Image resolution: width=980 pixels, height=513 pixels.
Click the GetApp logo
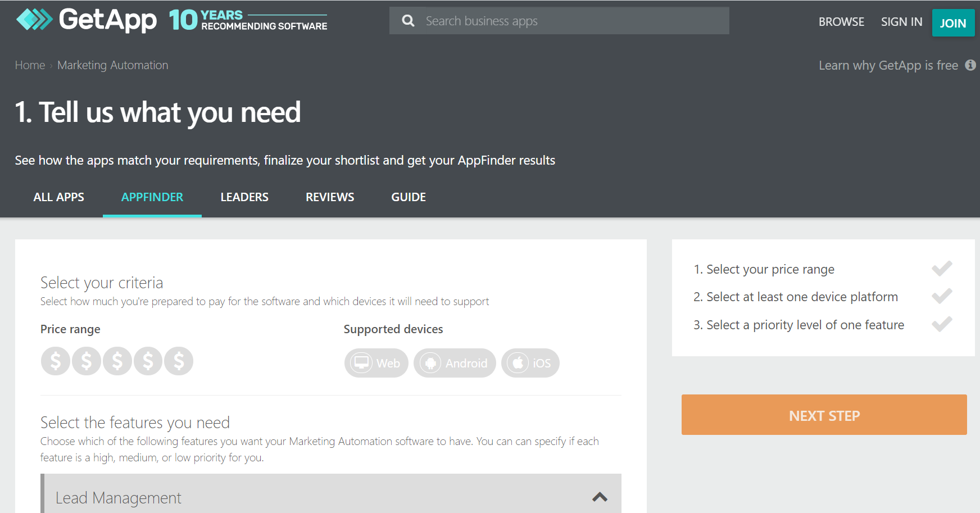[x=87, y=20]
